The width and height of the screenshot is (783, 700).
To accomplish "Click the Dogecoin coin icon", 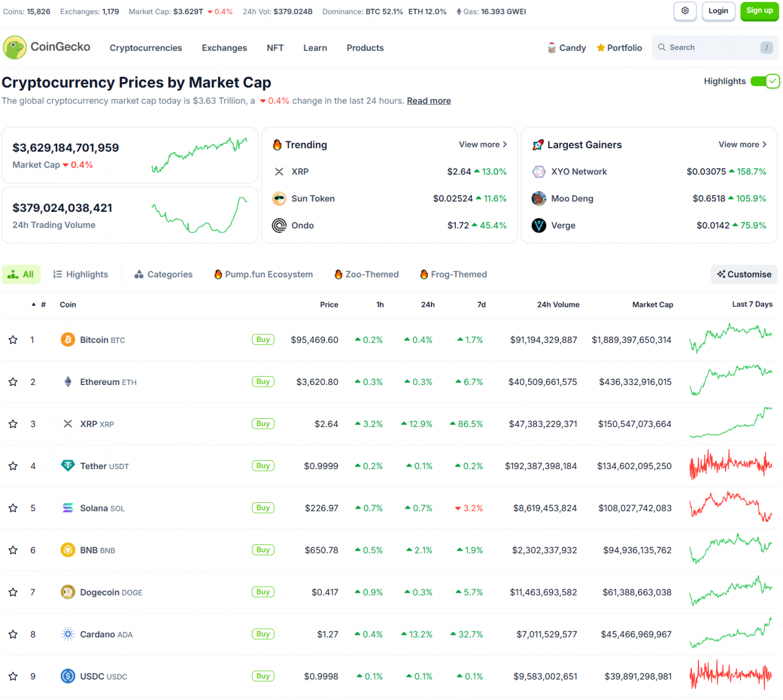I will (68, 592).
